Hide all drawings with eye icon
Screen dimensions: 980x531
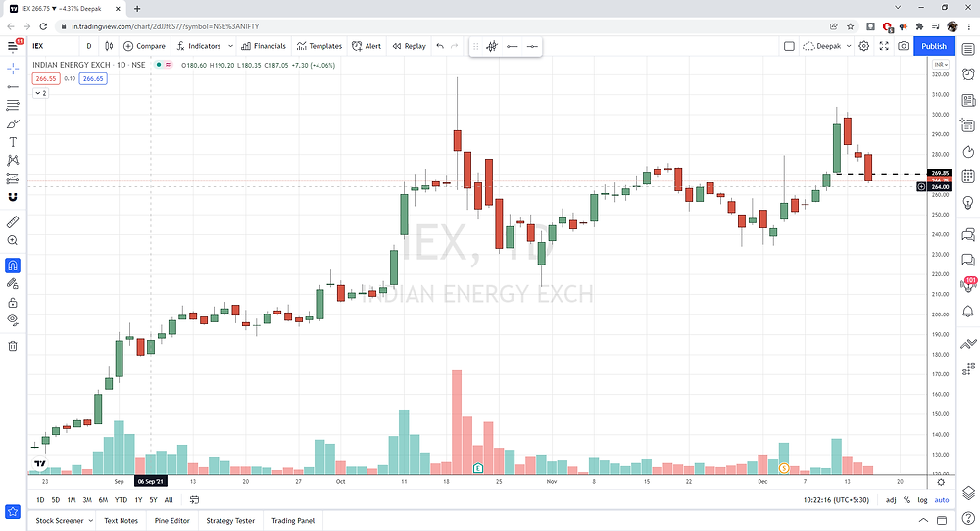pyautogui.click(x=13, y=320)
